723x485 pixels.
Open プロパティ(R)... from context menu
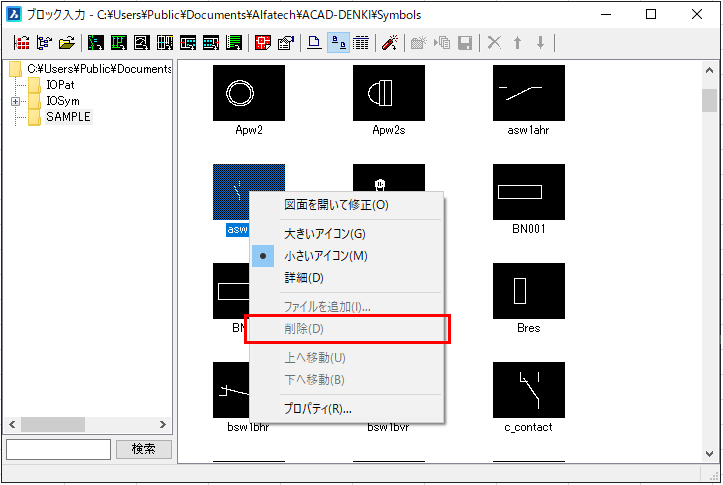347,408
